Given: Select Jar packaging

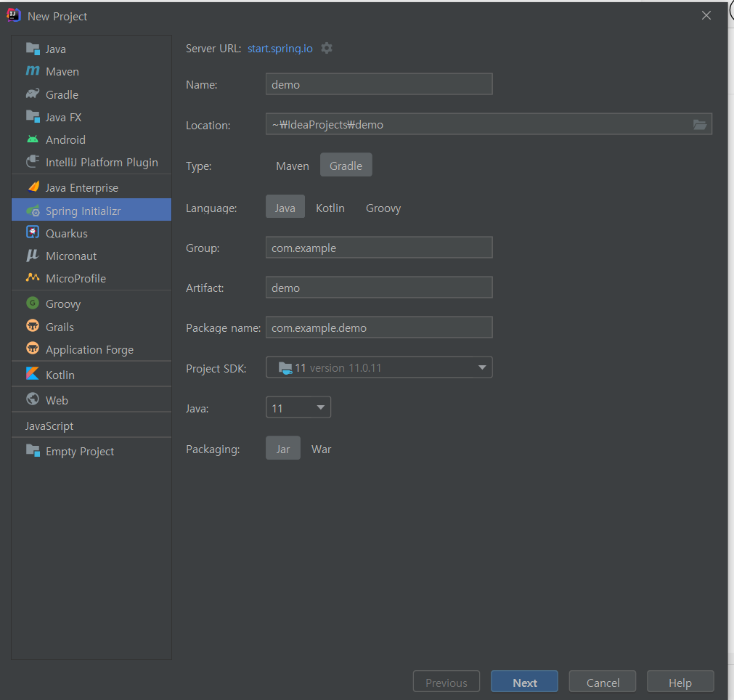Looking at the screenshot, I should 282,448.
